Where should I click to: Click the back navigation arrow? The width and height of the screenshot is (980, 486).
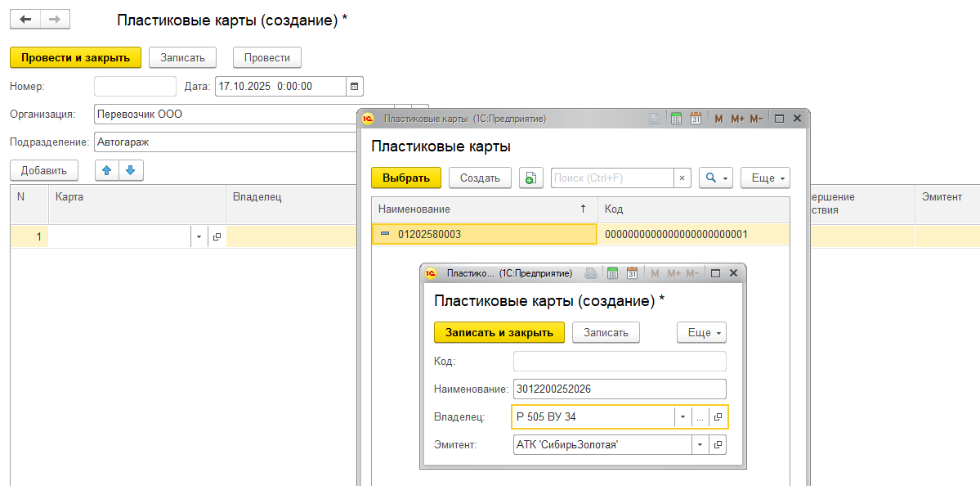[25, 20]
